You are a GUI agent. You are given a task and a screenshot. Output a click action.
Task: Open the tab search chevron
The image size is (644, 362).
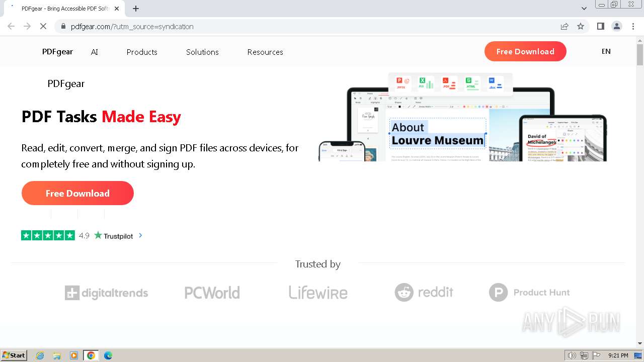(584, 9)
